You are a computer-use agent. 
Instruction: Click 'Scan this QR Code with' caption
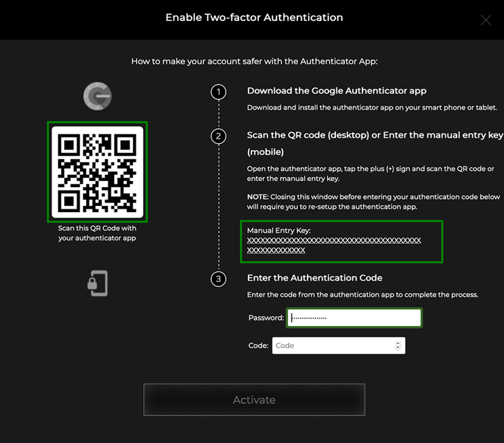point(97,228)
